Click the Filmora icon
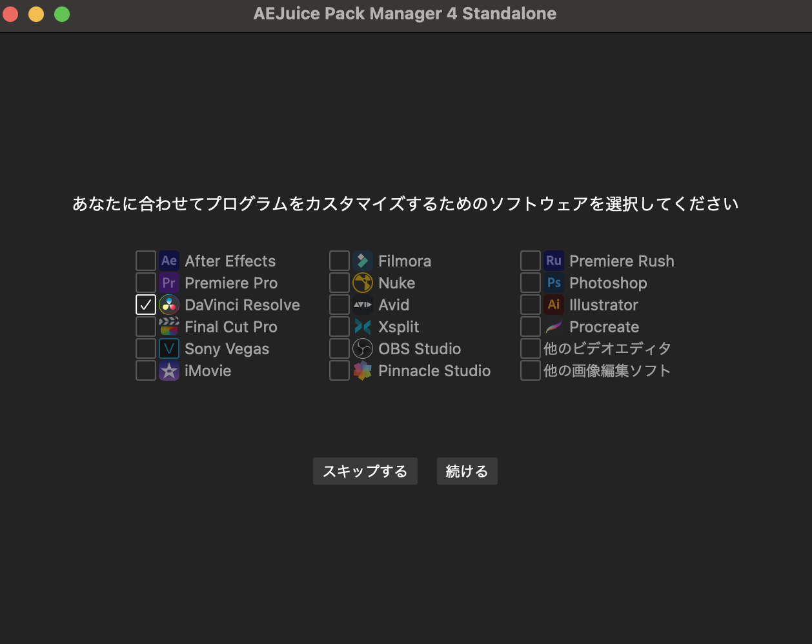This screenshot has height=644, width=812. (362, 261)
